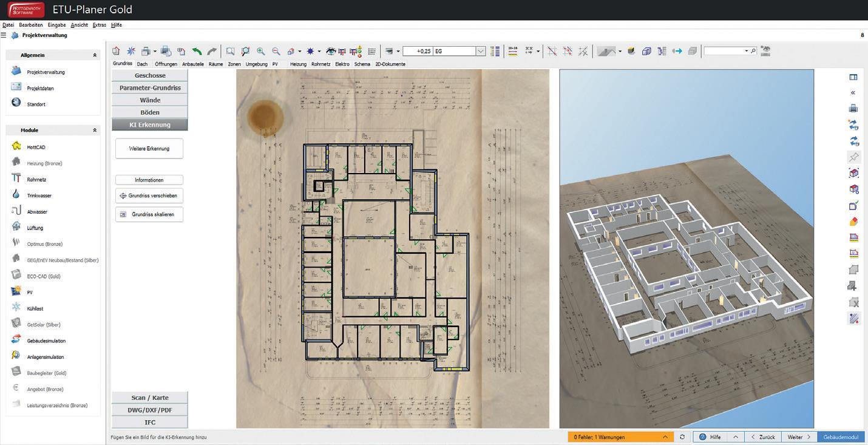Expand the Scan / Karte section
Screen dimensions: 868x445
tap(150, 398)
